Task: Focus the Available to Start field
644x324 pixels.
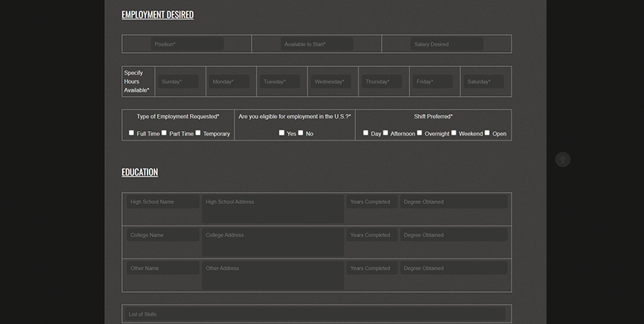Action: pyautogui.click(x=316, y=44)
